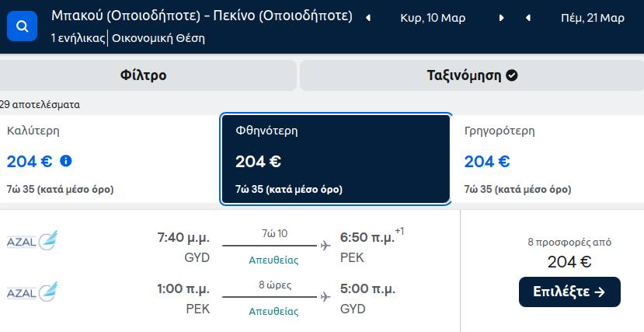644x332 pixels.
Task: Open the Κυρ, 10 Μαρ departure date
Action: click(433, 18)
